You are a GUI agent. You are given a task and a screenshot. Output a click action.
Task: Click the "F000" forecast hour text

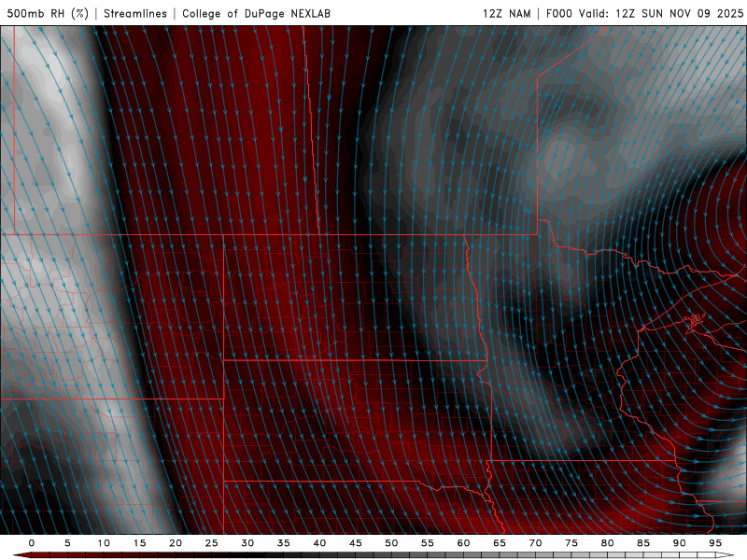pos(558,13)
